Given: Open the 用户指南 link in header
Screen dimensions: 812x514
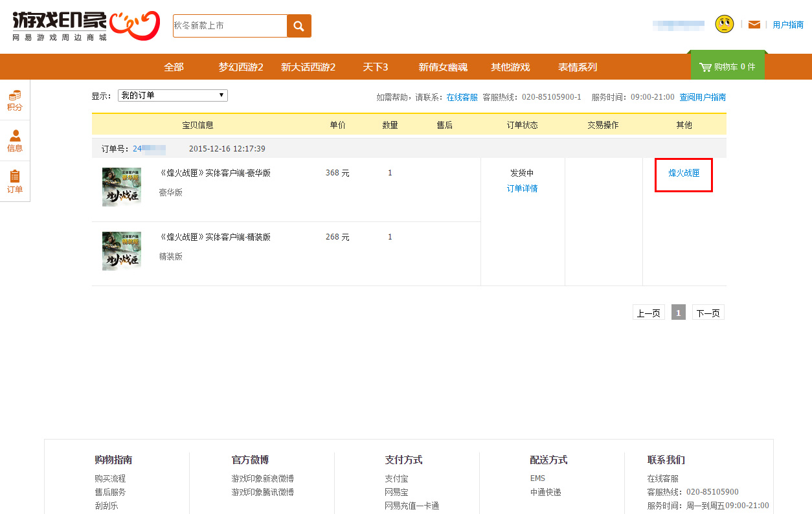Looking at the screenshot, I should point(788,25).
